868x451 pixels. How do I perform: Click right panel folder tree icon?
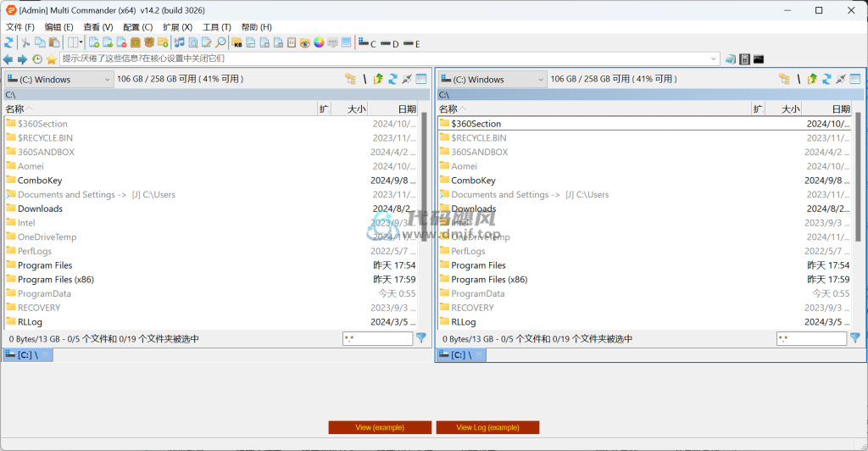[784, 79]
